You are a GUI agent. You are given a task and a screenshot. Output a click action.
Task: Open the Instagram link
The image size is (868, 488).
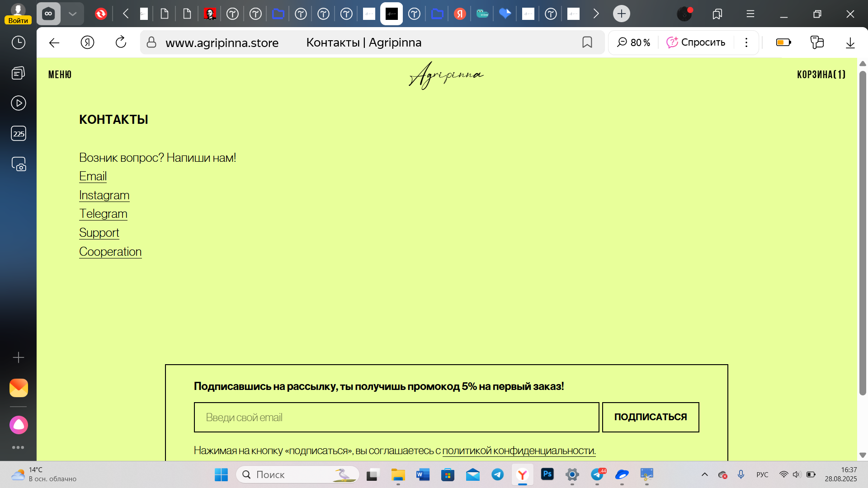pyautogui.click(x=104, y=195)
